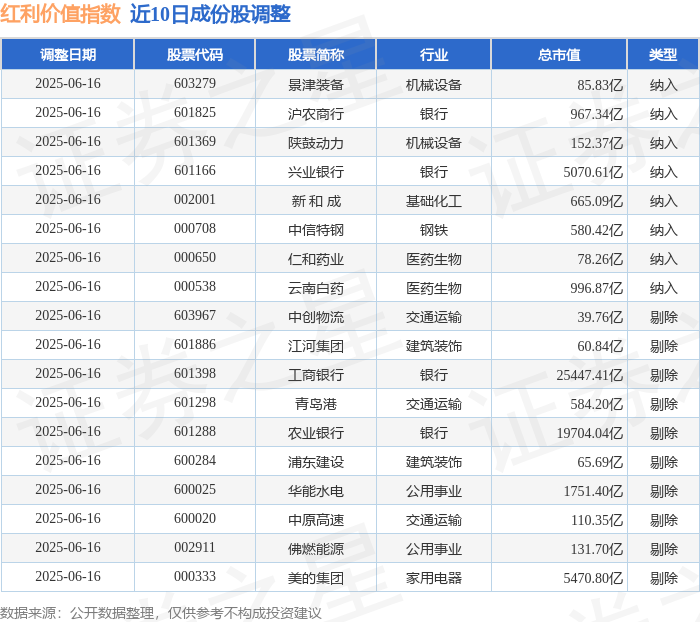Select stock name 兴业银行
The image size is (700, 622).
point(316,172)
